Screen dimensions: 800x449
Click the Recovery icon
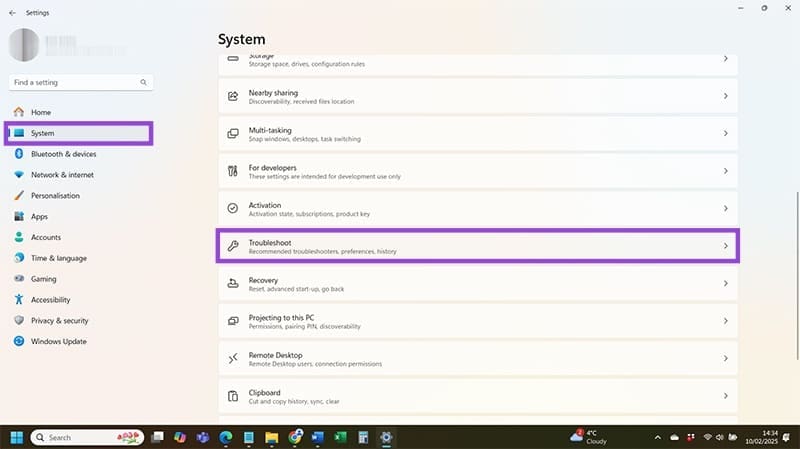(x=233, y=283)
